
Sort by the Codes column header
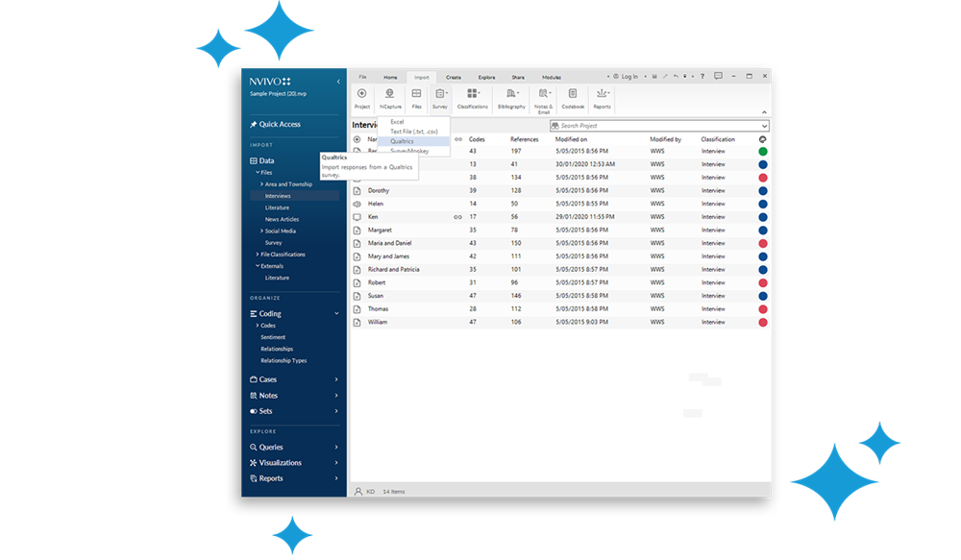(477, 139)
